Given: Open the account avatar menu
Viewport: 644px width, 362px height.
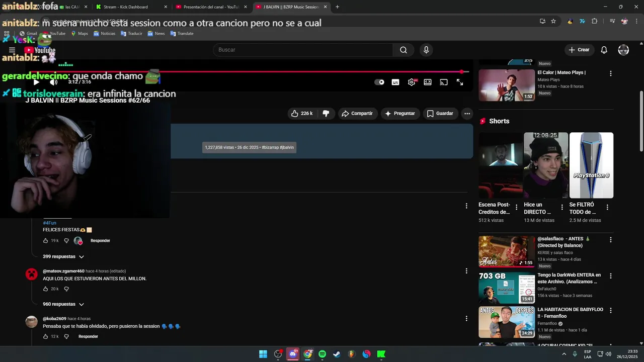Looking at the screenshot, I should (623, 50).
